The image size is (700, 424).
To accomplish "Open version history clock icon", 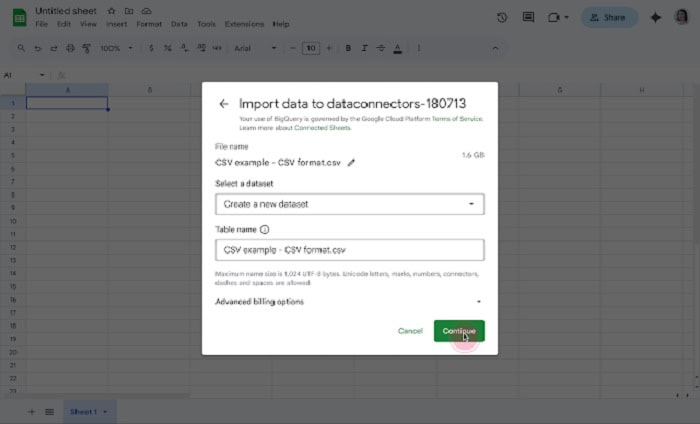I will [x=501, y=17].
